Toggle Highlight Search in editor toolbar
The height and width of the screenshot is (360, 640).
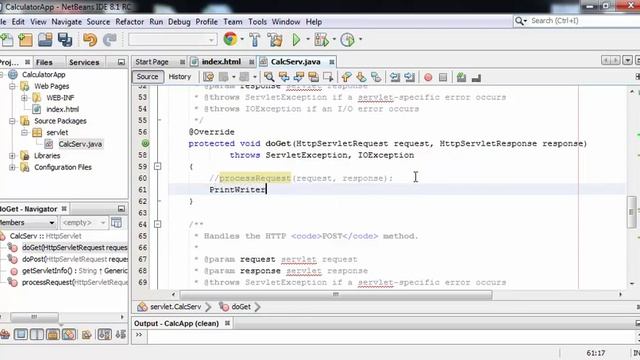coord(313,77)
